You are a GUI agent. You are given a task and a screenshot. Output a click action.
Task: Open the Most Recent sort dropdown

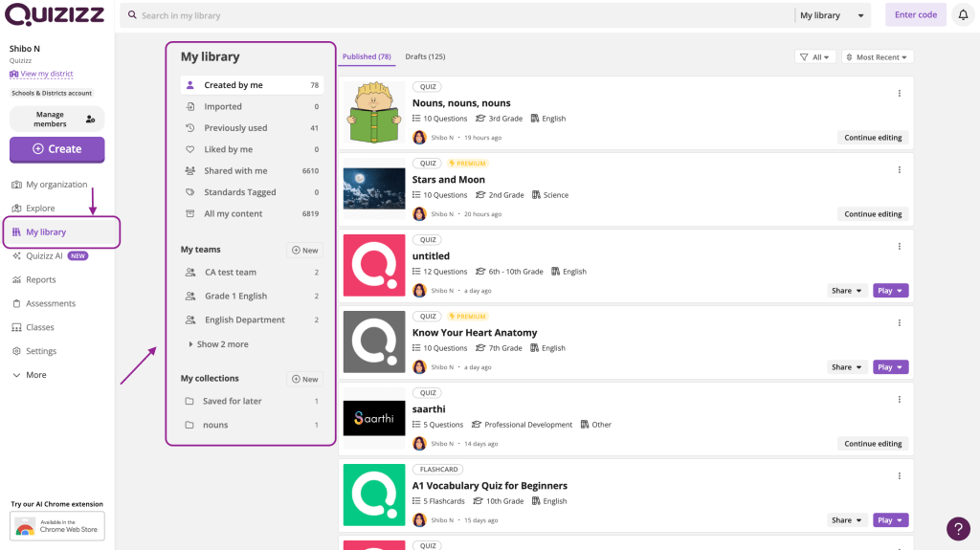[x=877, y=57]
